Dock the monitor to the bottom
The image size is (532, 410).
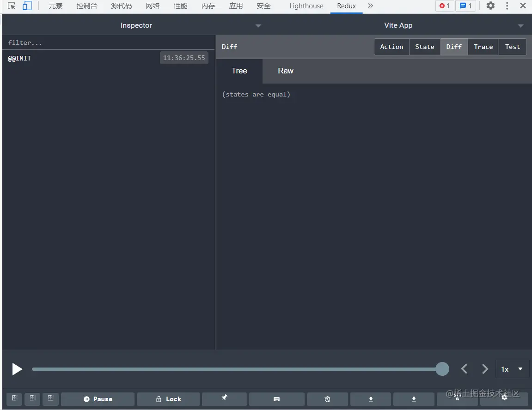(50, 399)
